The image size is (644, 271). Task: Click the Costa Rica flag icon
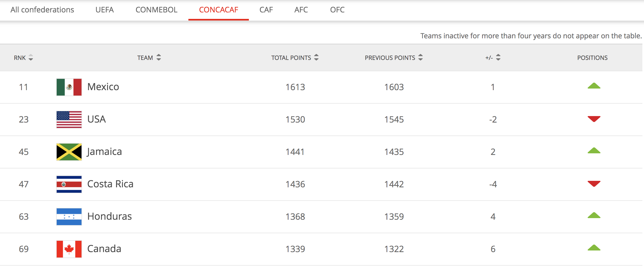(69, 184)
